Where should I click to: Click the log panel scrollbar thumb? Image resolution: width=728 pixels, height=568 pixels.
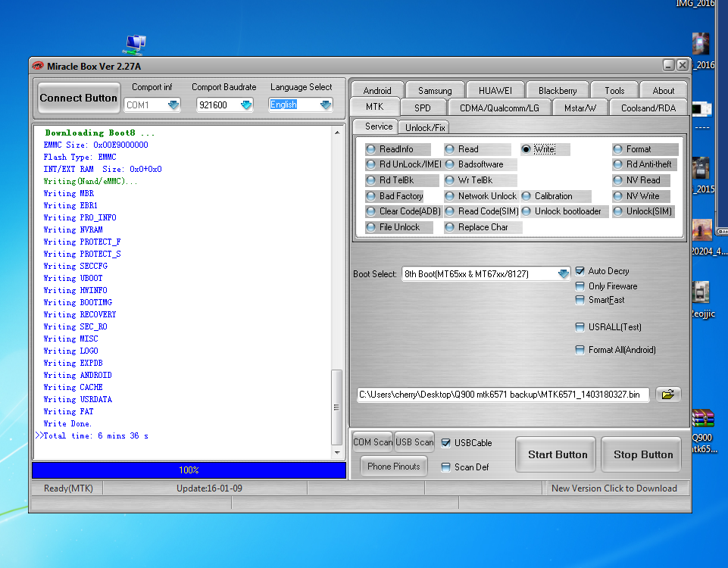pos(336,407)
